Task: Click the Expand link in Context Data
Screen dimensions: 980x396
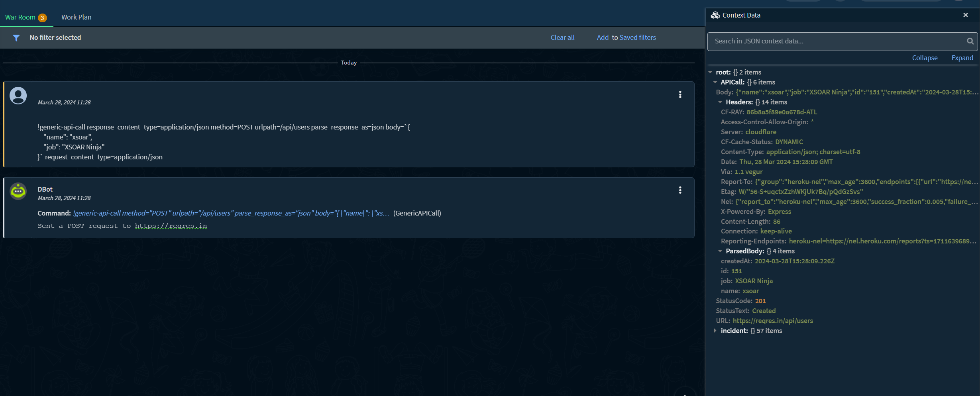Action: [962, 58]
